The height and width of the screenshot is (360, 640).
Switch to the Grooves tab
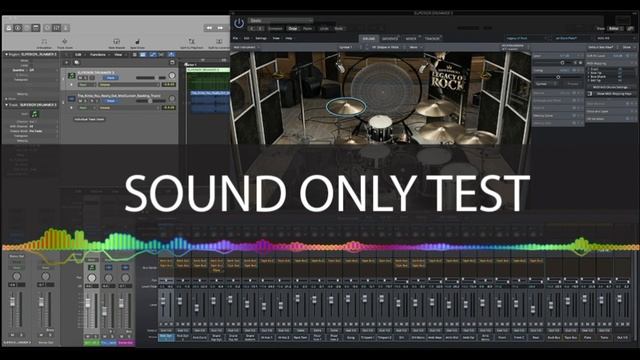[x=390, y=39]
